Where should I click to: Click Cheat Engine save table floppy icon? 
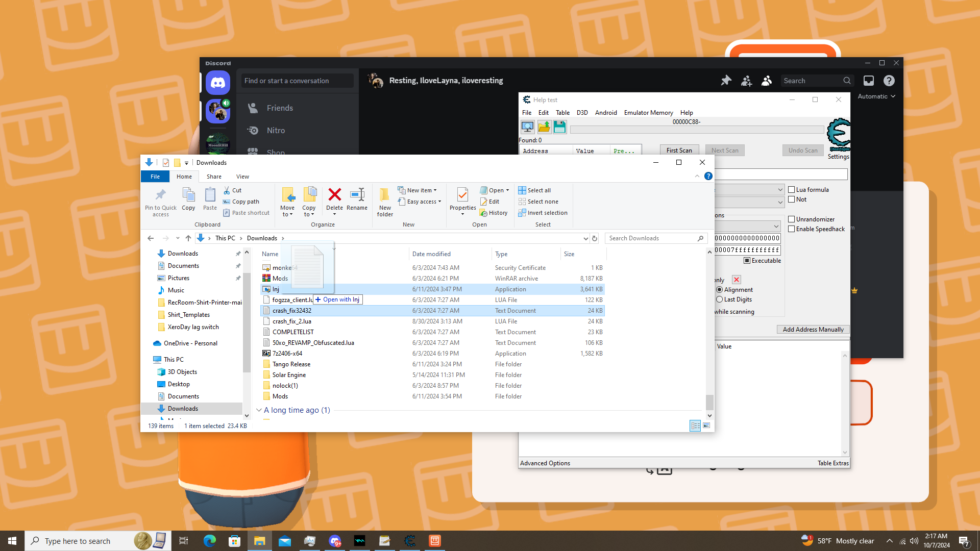559,127
